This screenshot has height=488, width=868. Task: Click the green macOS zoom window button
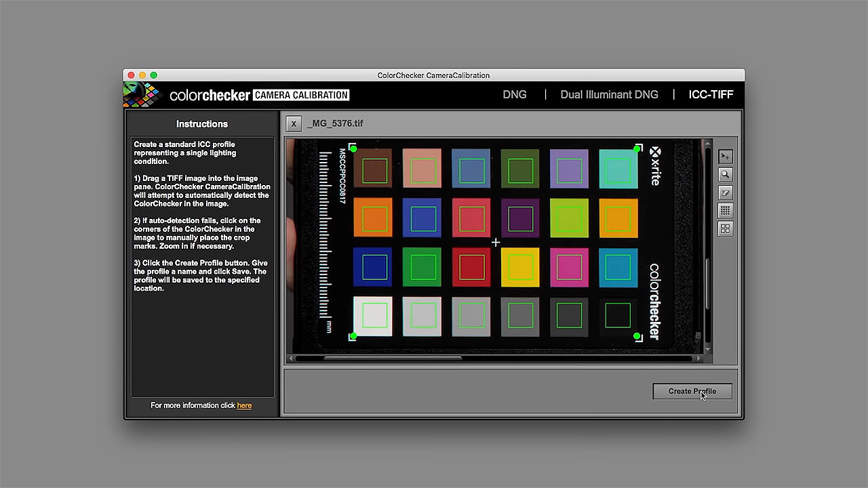[154, 75]
